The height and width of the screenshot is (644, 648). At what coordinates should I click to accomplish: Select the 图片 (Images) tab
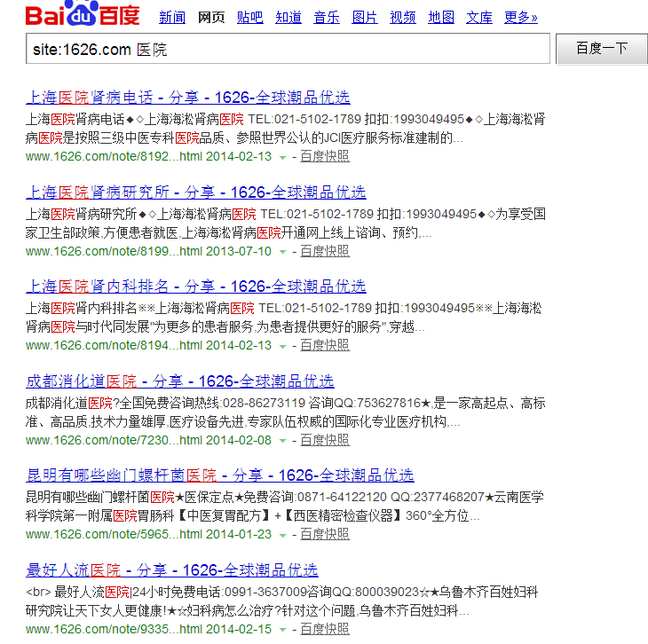(365, 18)
